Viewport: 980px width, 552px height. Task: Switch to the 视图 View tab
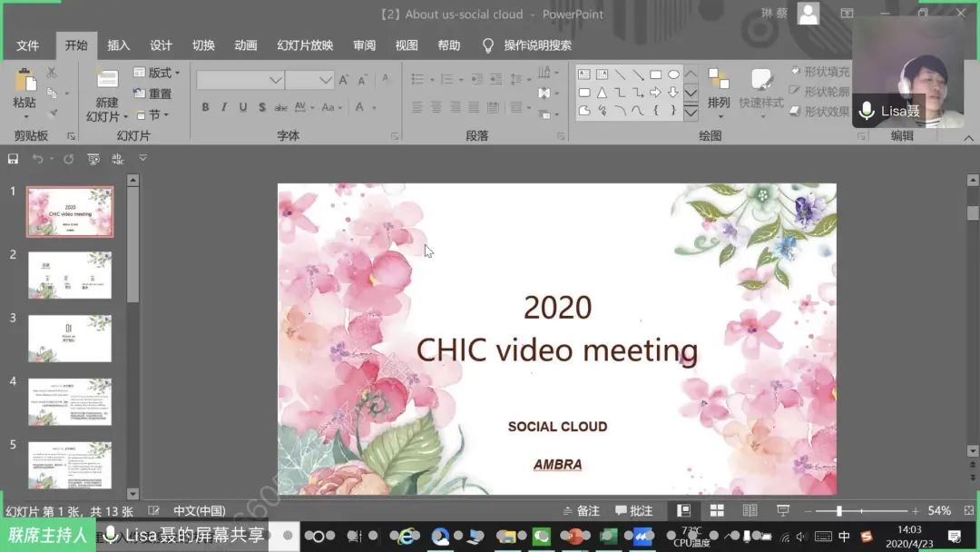click(407, 45)
